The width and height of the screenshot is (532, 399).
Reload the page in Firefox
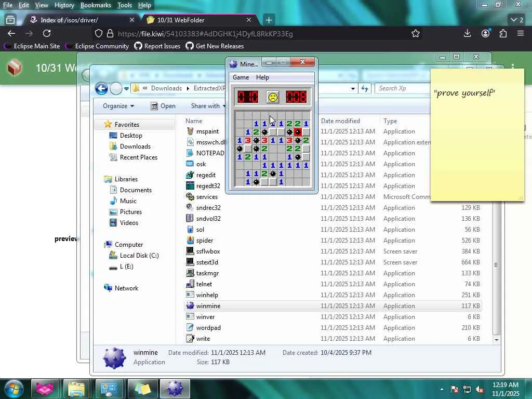tap(47, 33)
